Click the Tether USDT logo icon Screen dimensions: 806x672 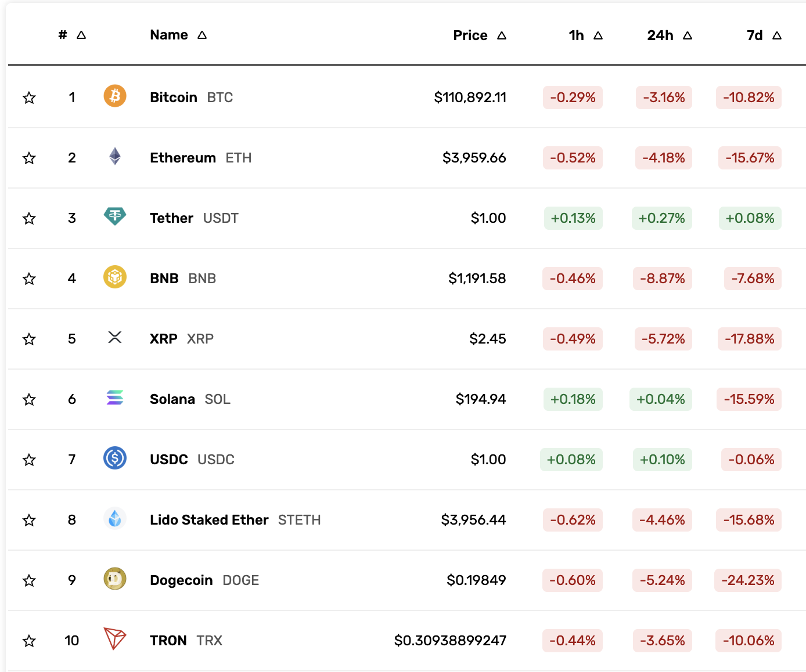pos(114,218)
